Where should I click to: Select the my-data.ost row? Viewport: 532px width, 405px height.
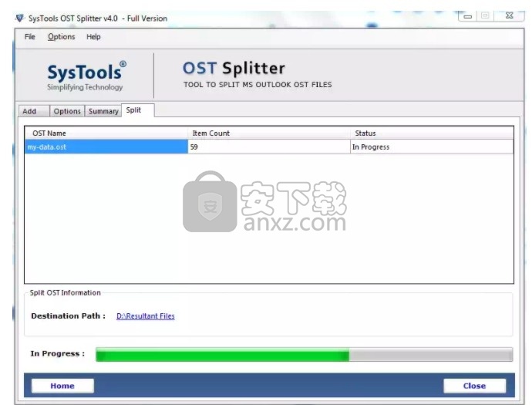(269, 147)
